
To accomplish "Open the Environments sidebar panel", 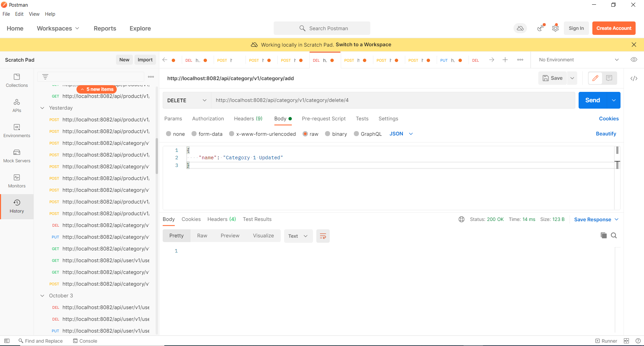I will point(17,131).
